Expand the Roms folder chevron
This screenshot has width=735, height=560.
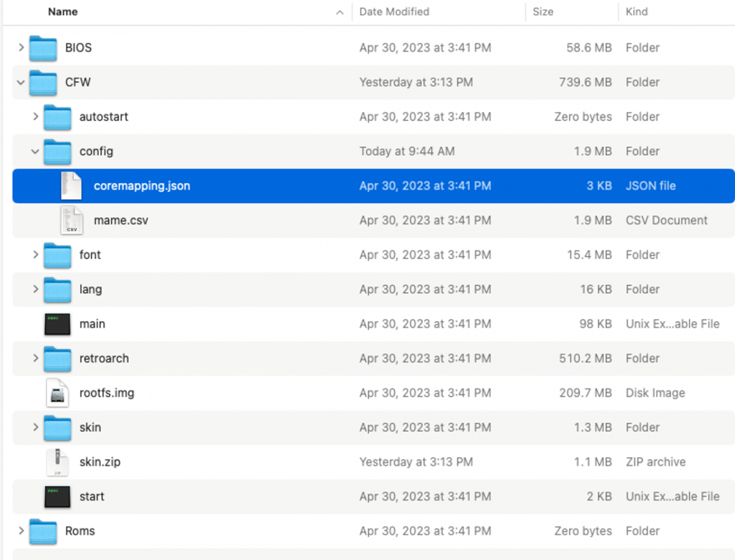click(x=21, y=531)
